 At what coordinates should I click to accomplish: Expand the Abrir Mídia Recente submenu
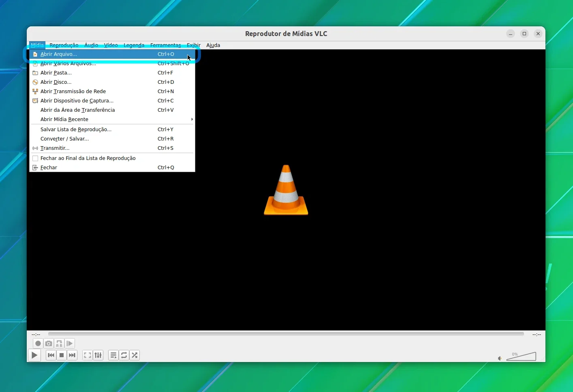click(112, 119)
